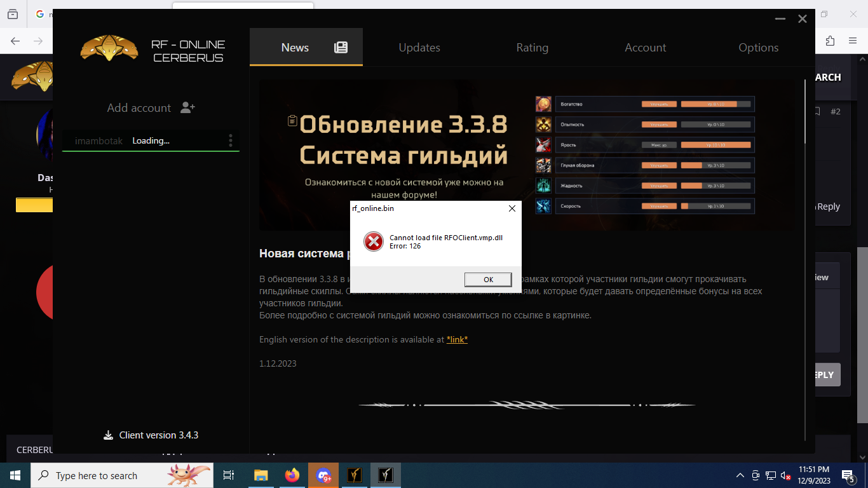868x488 pixels.
Task: Open the Chrome icon with 9+ badge
Action: 323,475
